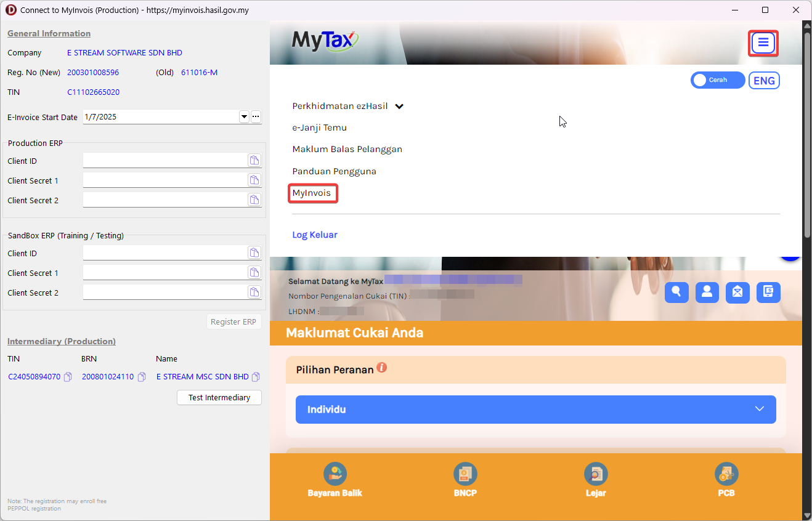Switch language with ENG button

[x=764, y=81]
